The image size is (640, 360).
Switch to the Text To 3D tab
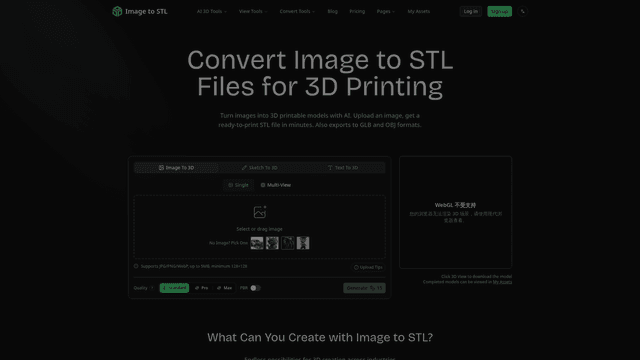pyautogui.click(x=343, y=168)
